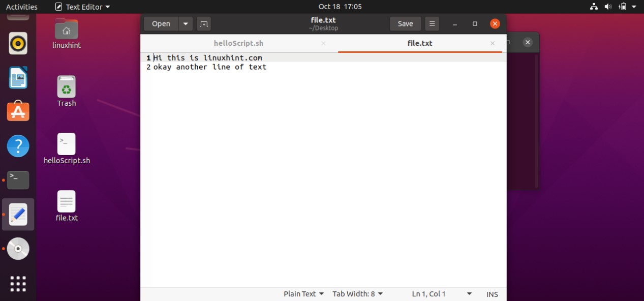Minimize the Text Editor window

pyautogui.click(x=455, y=24)
